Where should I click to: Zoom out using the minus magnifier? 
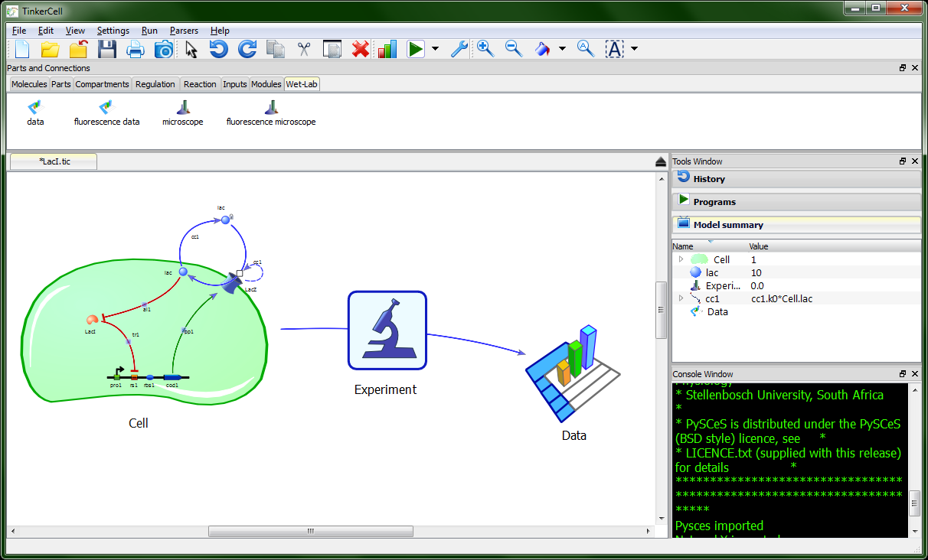pyautogui.click(x=514, y=49)
